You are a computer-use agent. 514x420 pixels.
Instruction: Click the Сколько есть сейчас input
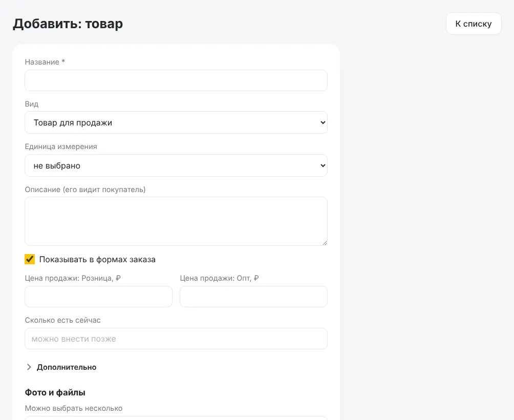(x=176, y=339)
